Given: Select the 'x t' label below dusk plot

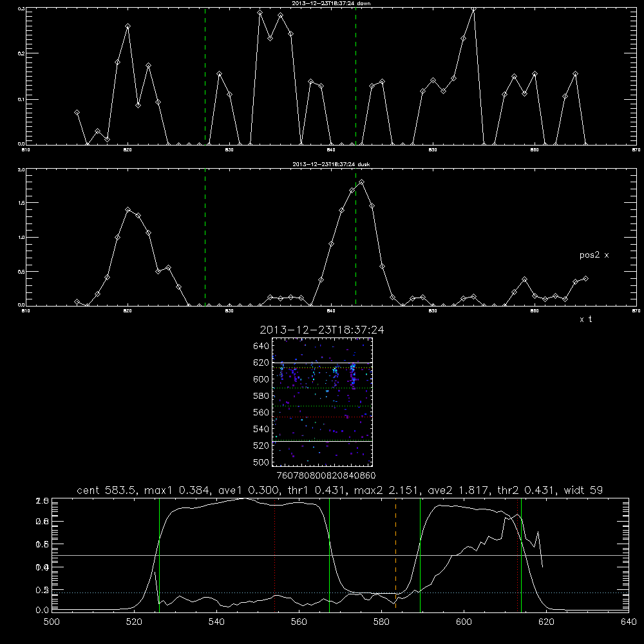Looking at the screenshot, I should [585, 319].
